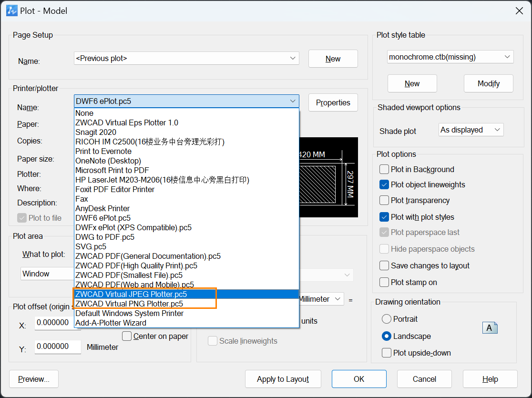
Task: Choose ZWCAD Virtual PNG Plotter.pc5
Action: [x=186, y=303]
